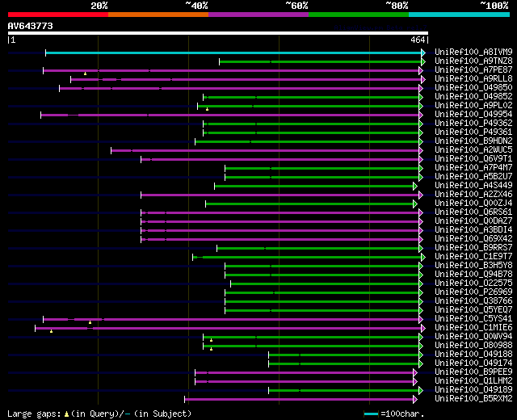Click the cyan 100char scale bar in legend
The width and height of the screenshot is (517, 420).
click(x=371, y=414)
